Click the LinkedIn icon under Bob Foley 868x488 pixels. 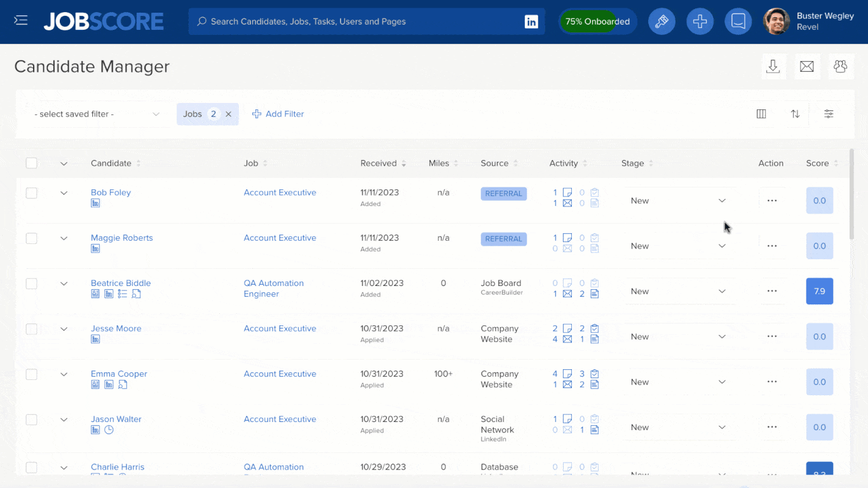click(x=95, y=203)
